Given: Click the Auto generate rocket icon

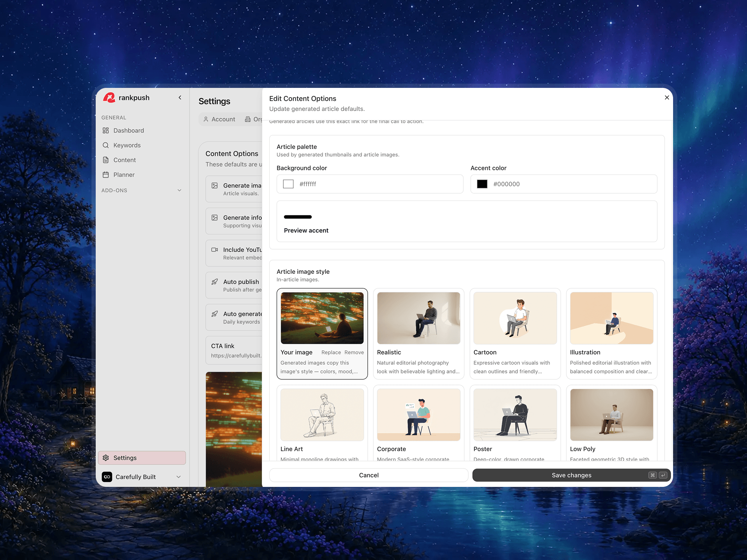Looking at the screenshot, I should (x=214, y=314).
